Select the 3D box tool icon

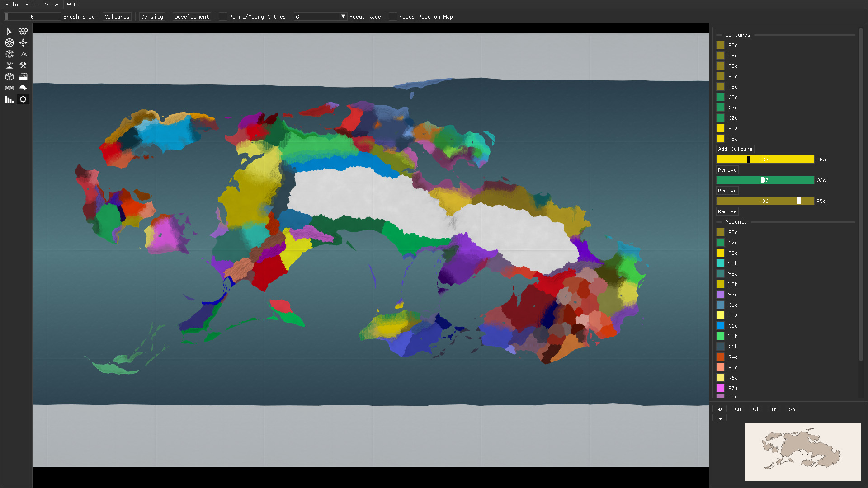9,76
